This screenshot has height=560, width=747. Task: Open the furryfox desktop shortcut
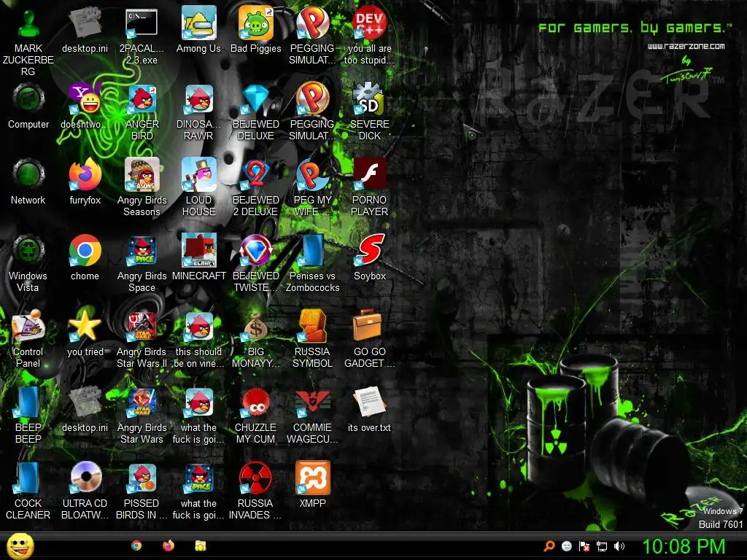[x=85, y=174]
